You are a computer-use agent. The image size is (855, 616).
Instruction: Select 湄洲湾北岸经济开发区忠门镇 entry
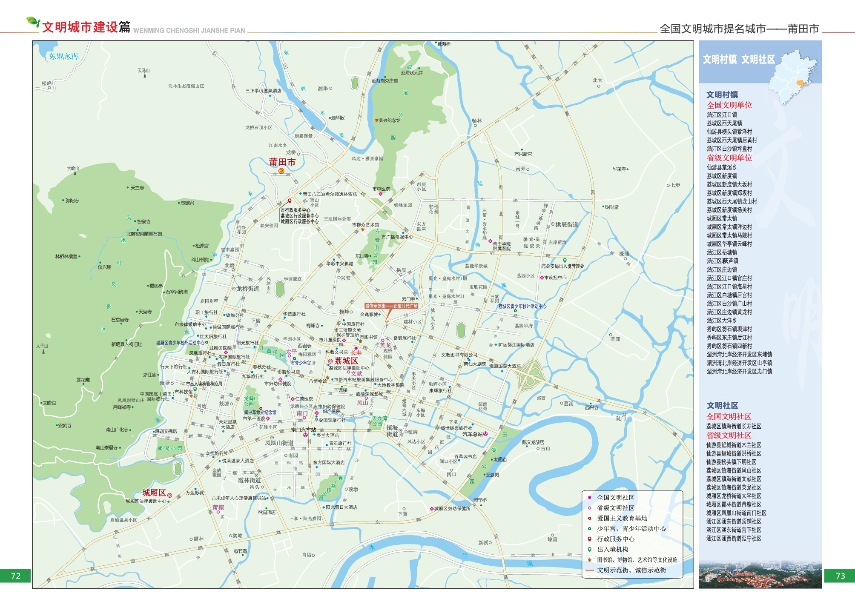[740, 371]
